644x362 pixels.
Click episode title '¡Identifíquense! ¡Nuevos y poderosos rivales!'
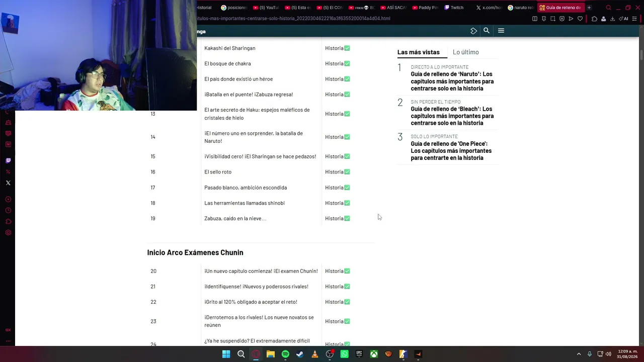click(256, 287)
